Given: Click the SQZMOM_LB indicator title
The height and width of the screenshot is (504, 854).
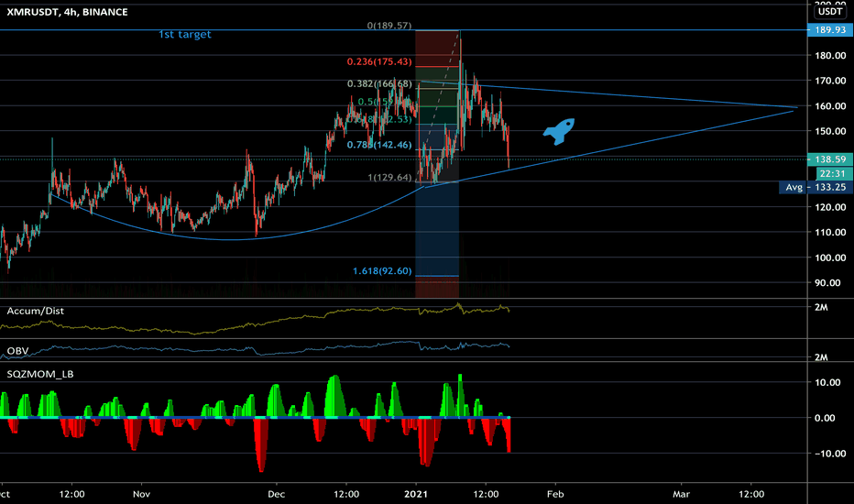Looking at the screenshot, I should [x=39, y=374].
